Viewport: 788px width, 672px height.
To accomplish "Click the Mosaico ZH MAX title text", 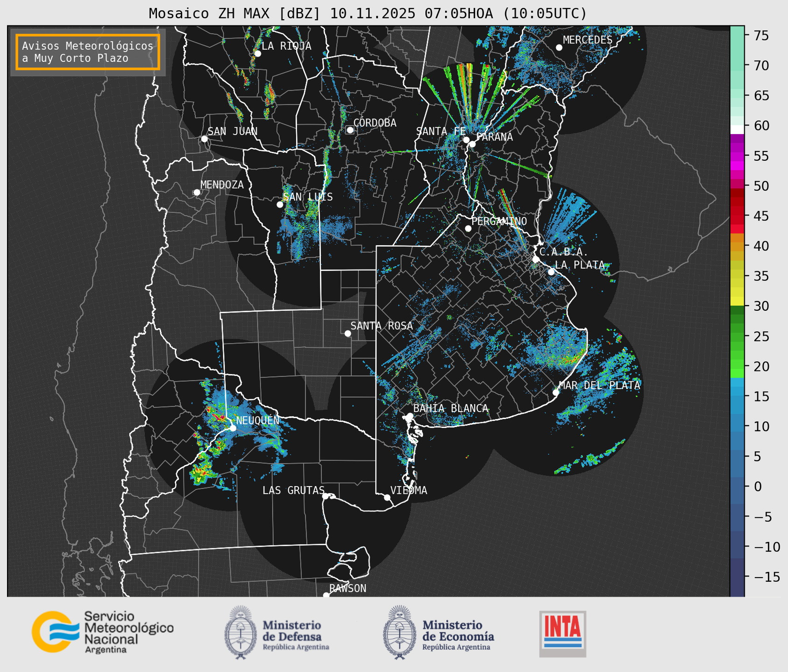I will coord(367,14).
